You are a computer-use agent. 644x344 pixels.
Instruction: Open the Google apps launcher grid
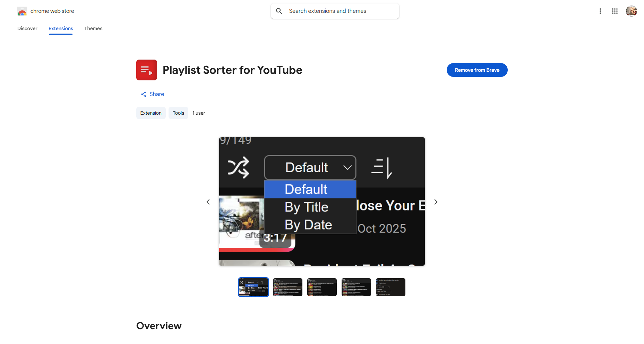point(615,11)
